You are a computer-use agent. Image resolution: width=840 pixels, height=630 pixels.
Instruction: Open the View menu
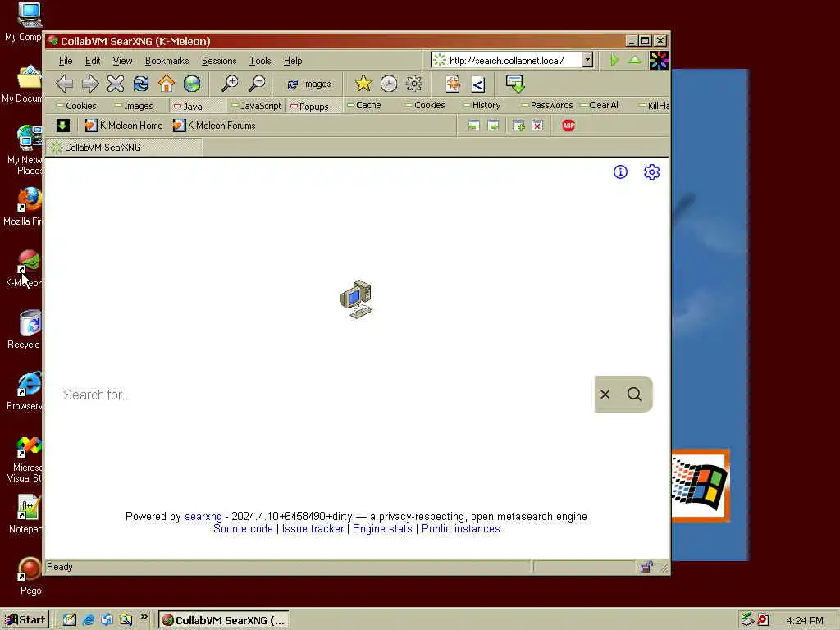122,61
